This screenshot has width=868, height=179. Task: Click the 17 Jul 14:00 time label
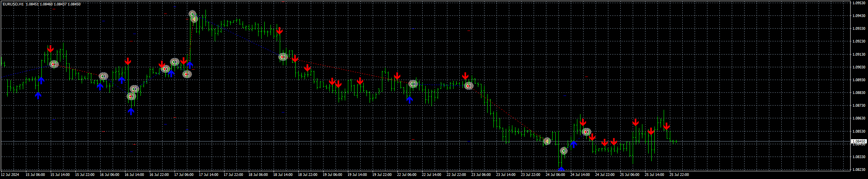point(209,175)
